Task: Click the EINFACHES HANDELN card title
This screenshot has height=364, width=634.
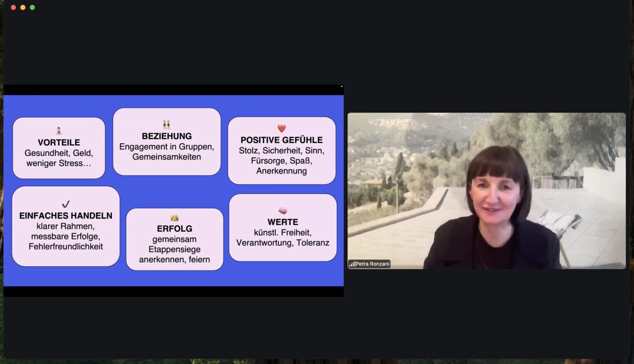Action: tap(66, 216)
